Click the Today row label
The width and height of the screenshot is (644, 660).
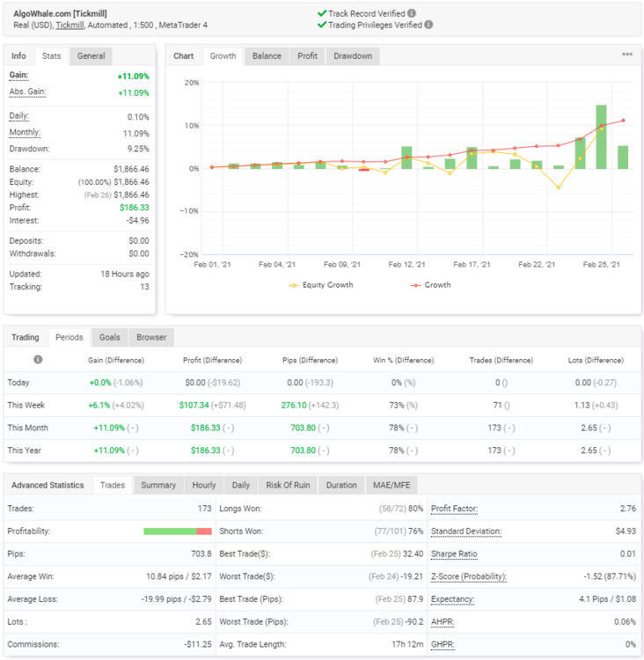(x=18, y=383)
